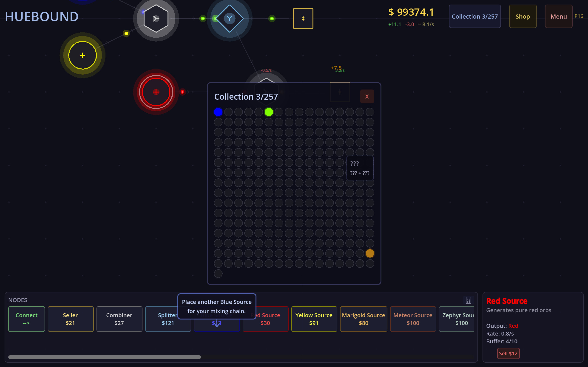Open the Shop
588x367 pixels.
click(x=523, y=16)
